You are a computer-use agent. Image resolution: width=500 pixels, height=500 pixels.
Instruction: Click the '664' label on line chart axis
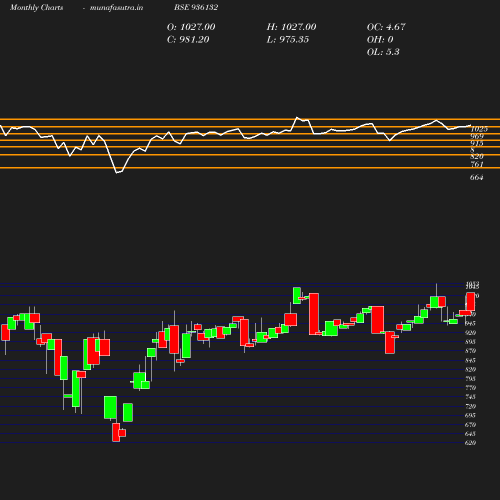pyautogui.click(x=477, y=178)
